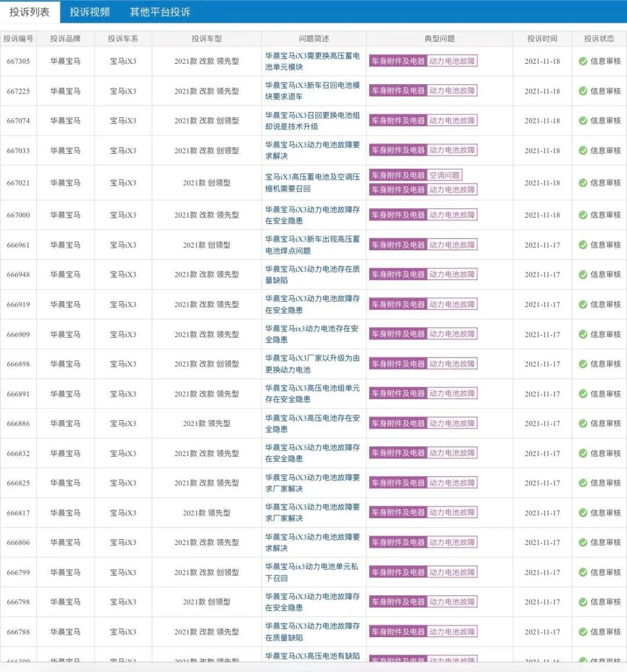
Task: Click 动力电池故障 tag in row 667225
Action: click(x=452, y=91)
